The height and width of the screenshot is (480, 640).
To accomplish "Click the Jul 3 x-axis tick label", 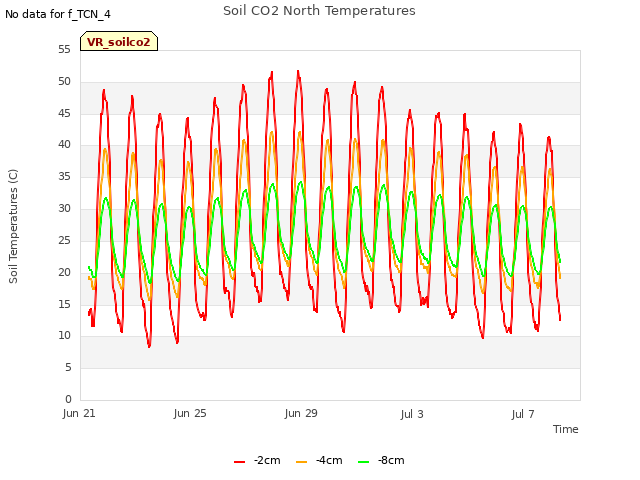I will pyautogui.click(x=412, y=414).
